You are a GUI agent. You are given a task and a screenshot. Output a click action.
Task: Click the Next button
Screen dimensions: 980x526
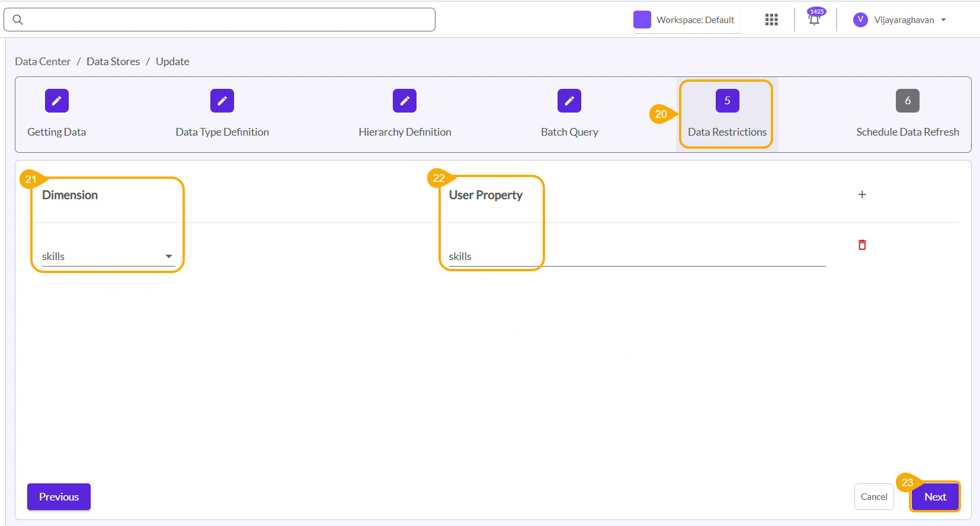[935, 497]
